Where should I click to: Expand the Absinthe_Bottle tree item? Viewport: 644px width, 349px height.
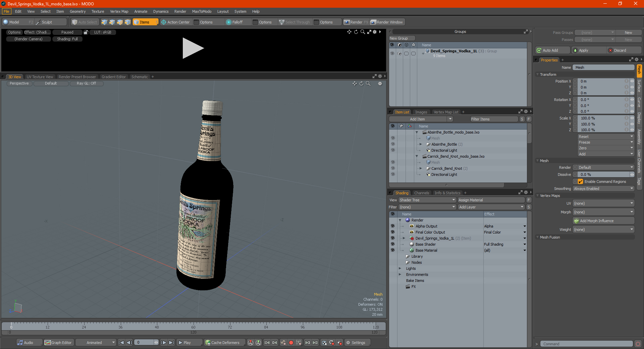click(421, 144)
